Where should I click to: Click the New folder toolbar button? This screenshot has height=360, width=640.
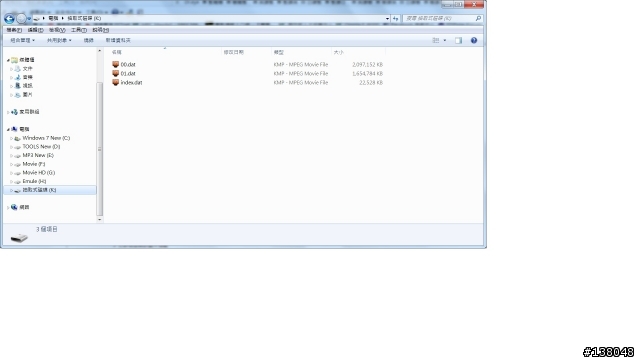click(118, 40)
